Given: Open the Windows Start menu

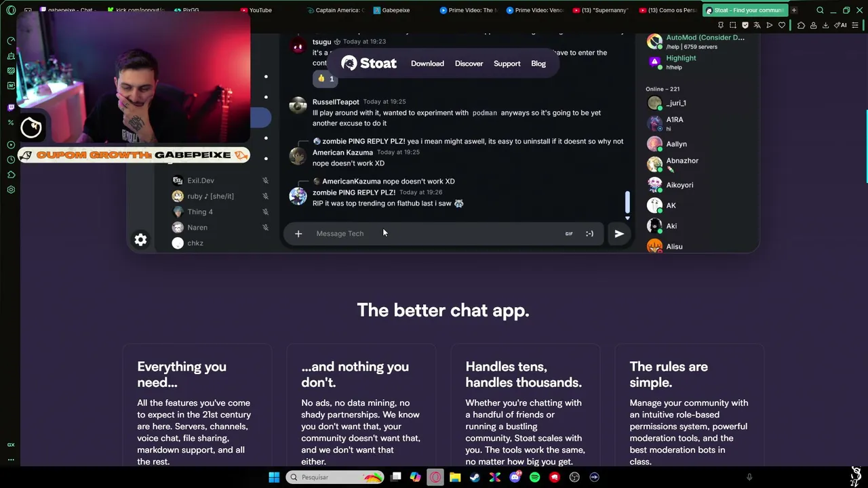Looking at the screenshot, I should click(x=274, y=477).
